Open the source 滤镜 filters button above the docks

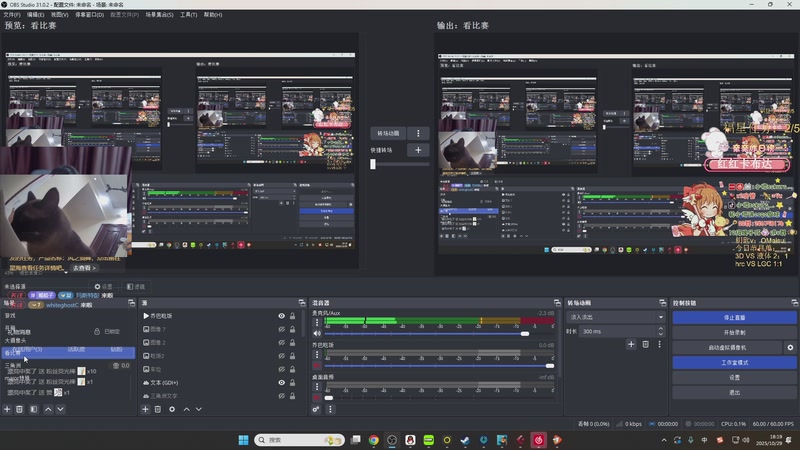pyautogui.click(x=136, y=287)
